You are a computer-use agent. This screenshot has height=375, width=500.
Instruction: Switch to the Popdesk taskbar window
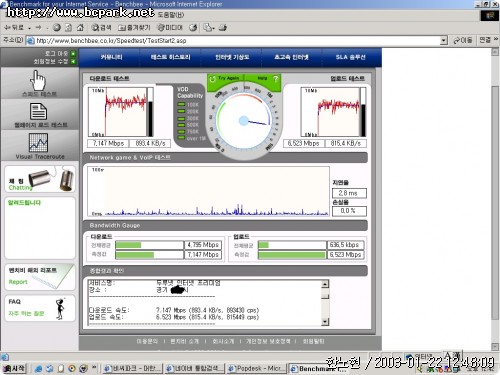coord(257,368)
